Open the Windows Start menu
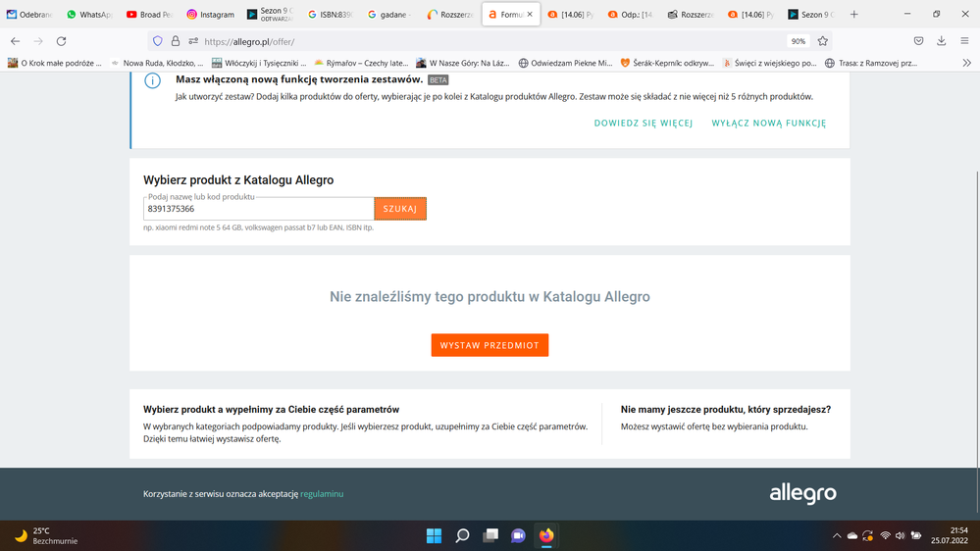Screen dimensions: 980x551 click(x=434, y=535)
